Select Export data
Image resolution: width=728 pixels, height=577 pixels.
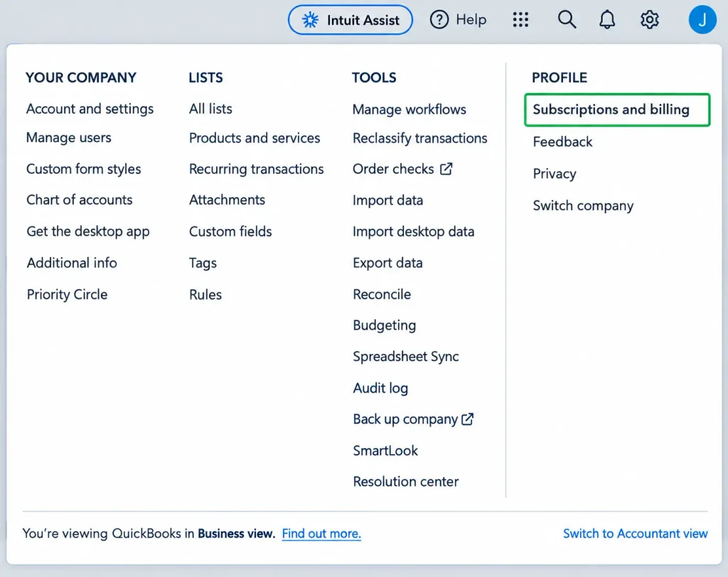coord(387,263)
